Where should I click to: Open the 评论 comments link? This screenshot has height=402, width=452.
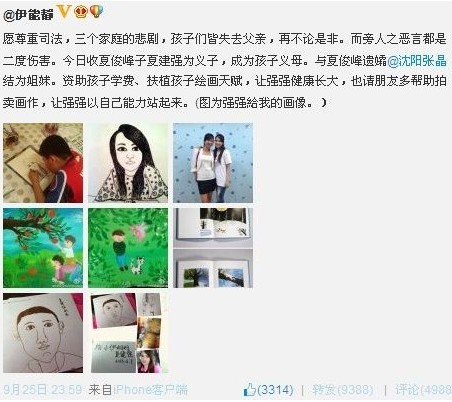423,390
